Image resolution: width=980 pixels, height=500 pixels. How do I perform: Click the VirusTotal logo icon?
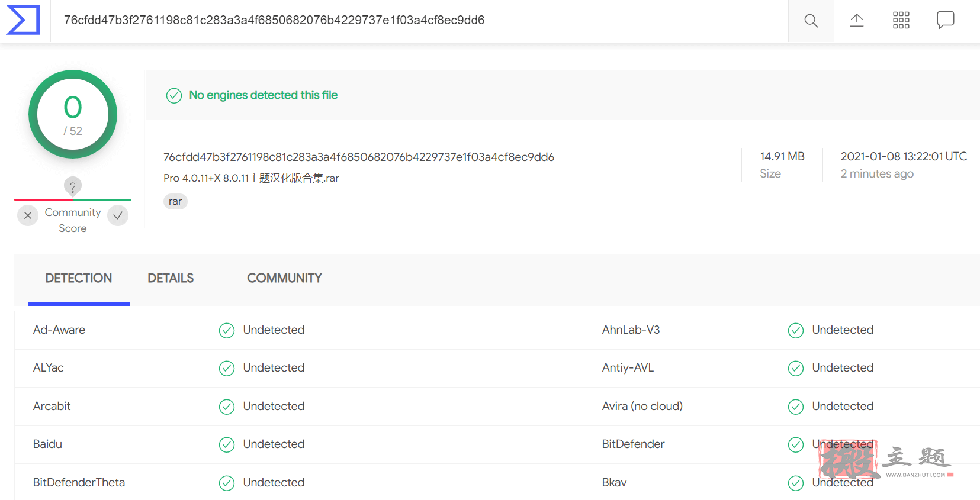pos(23,20)
